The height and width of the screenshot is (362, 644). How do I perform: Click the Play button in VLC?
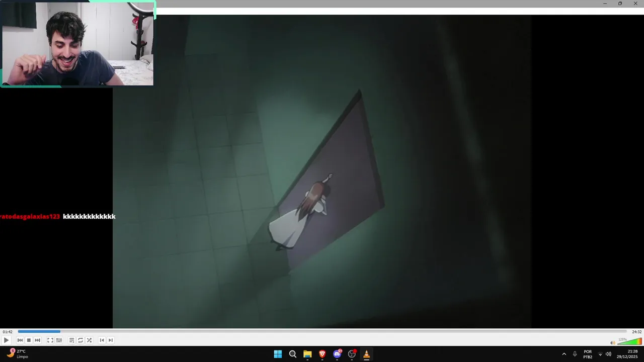pyautogui.click(x=6, y=340)
